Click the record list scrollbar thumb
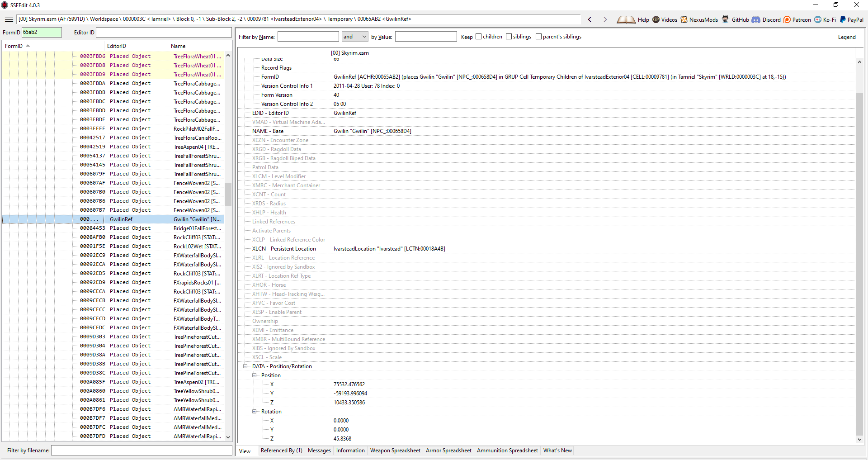 pos(228,194)
